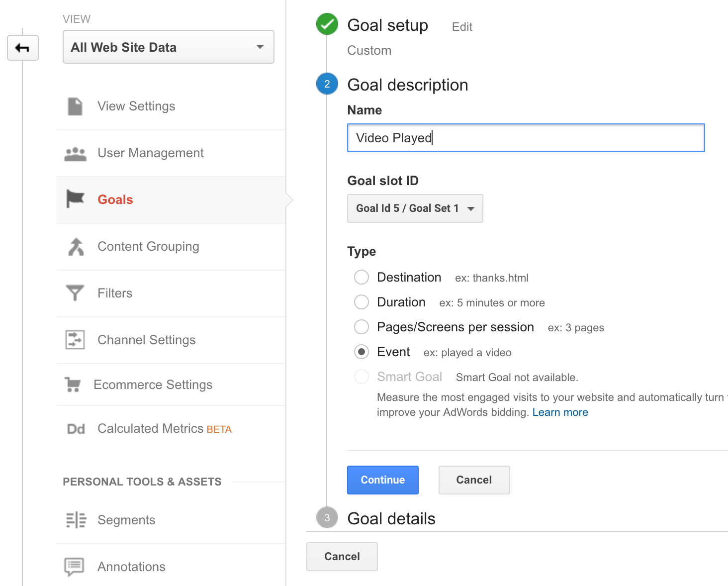Open Annotations in the sidebar

coord(131,567)
